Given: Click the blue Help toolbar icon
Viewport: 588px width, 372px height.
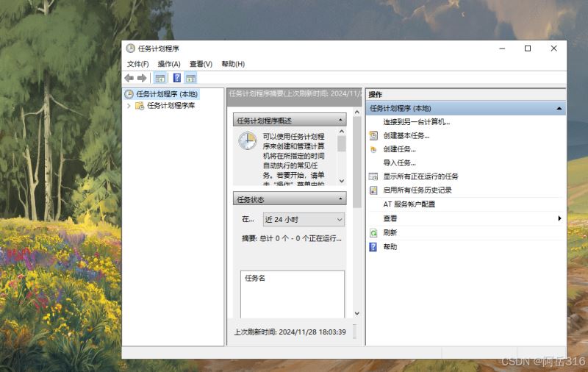Looking at the screenshot, I should click(x=177, y=78).
